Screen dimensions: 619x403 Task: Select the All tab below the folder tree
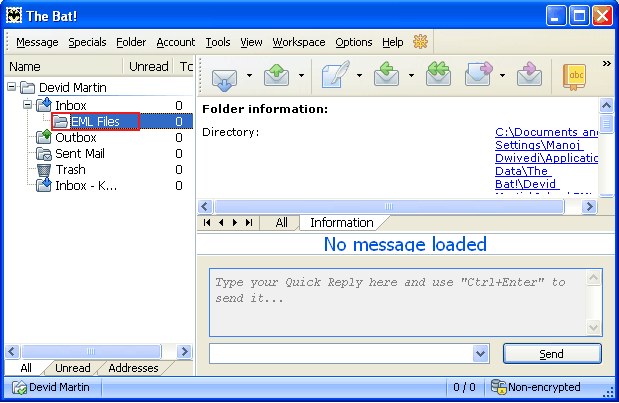(x=26, y=368)
